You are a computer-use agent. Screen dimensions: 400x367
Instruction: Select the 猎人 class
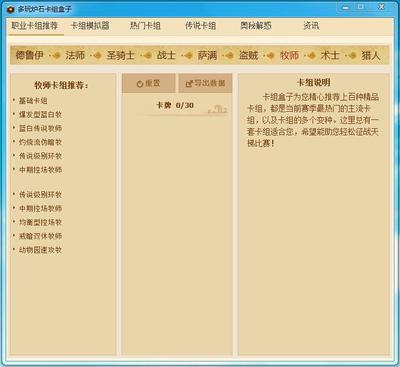371,55
